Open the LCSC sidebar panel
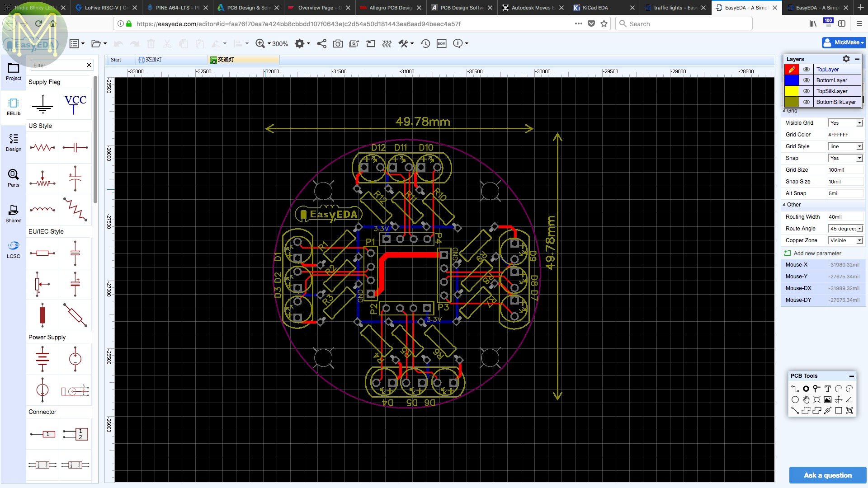The height and width of the screenshot is (488, 868). (14, 249)
